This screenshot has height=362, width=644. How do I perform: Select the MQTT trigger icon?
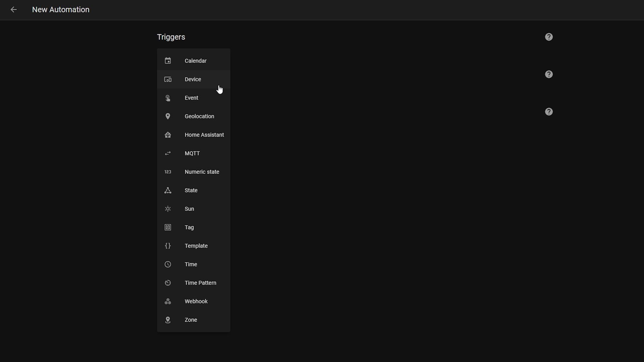coord(168,153)
